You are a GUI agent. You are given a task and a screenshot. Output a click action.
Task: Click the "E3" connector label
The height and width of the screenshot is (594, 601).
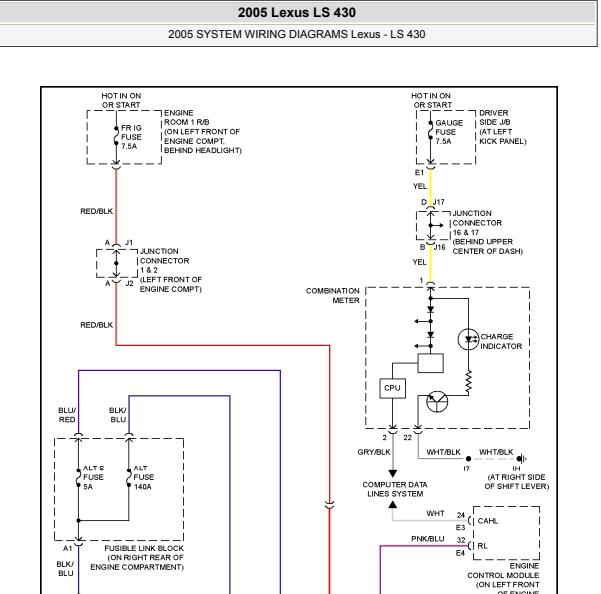tap(460, 528)
